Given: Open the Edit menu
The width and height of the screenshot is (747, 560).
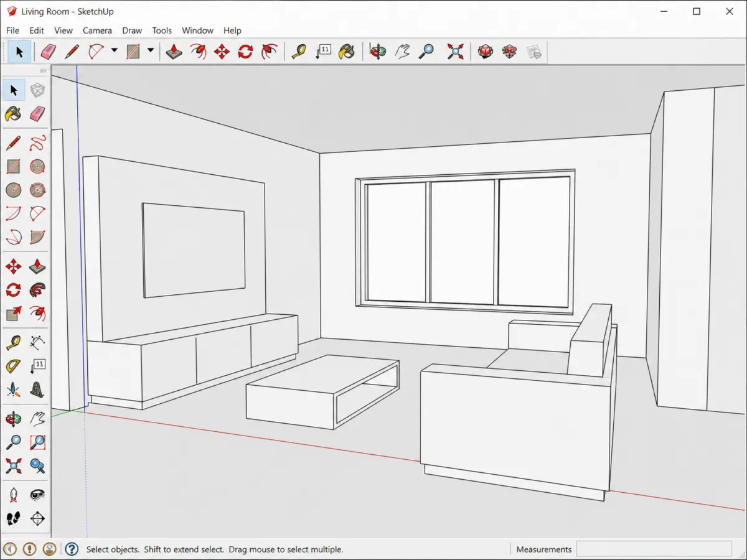Looking at the screenshot, I should coord(37,30).
